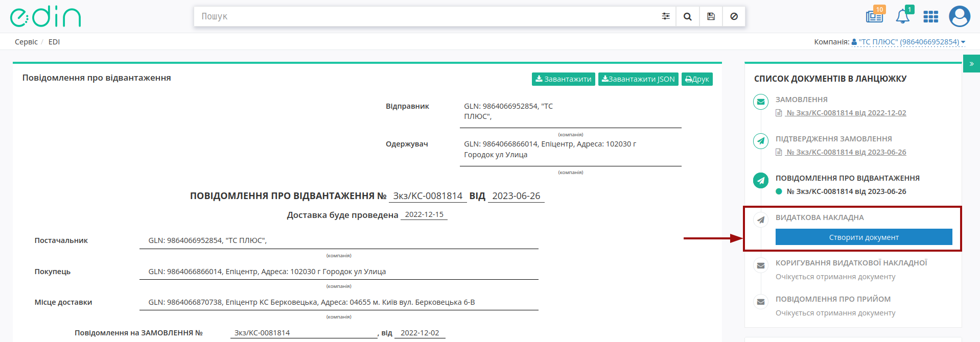Click the Друк print button

pos(697,79)
